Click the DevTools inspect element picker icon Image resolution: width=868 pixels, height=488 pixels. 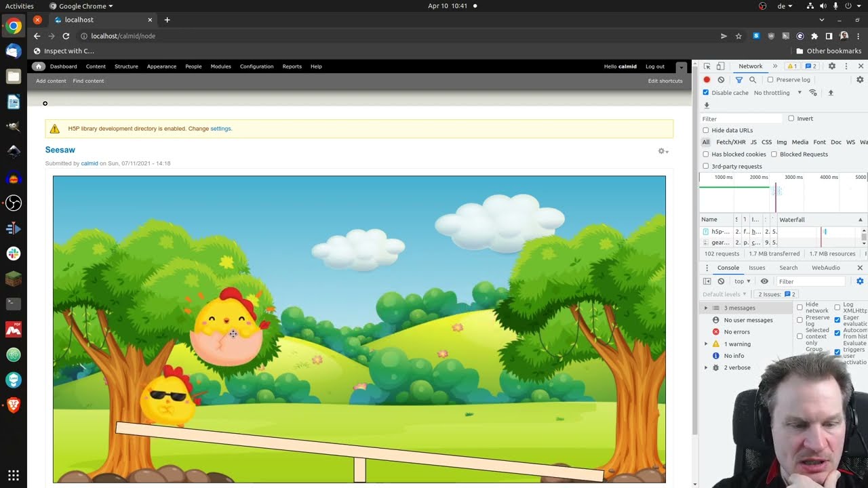707,66
